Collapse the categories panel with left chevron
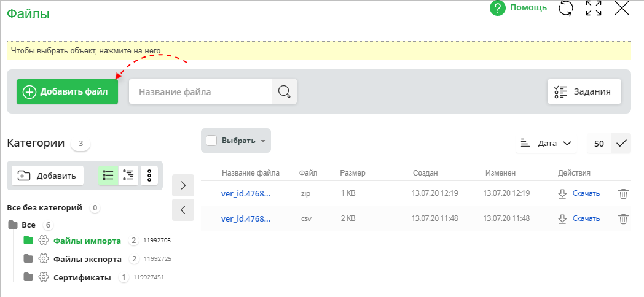The width and height of the screenshot is (644, 297). coord(183,209)
